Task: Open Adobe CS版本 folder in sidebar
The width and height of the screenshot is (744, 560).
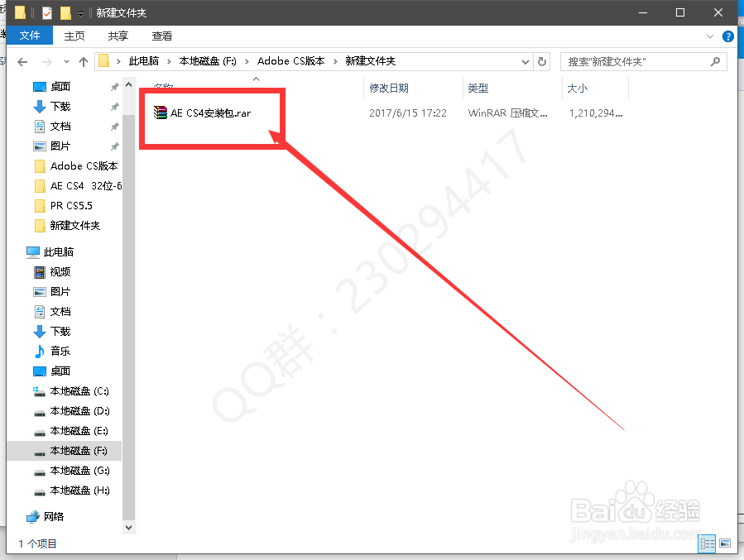Action: [84, 166]
